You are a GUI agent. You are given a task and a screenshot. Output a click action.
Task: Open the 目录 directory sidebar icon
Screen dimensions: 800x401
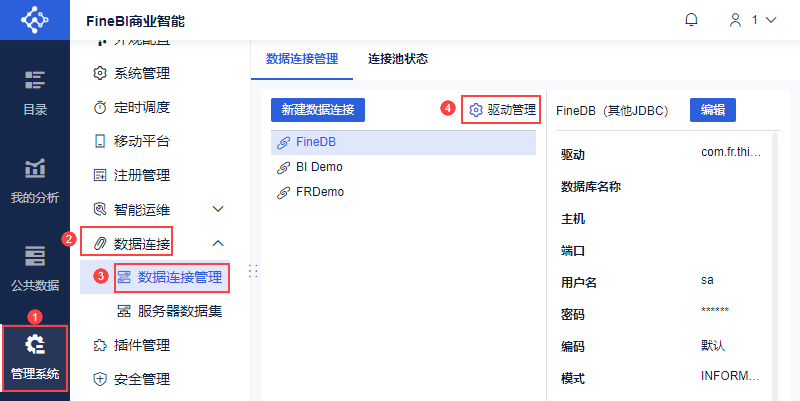coord(35,92)
